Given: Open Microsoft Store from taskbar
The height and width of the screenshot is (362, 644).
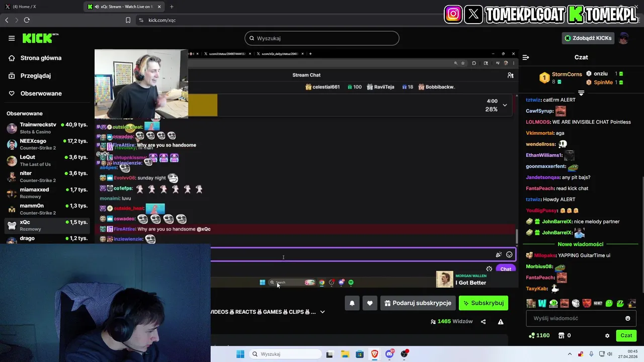Looking at the screenshot, I should point(360,354).
